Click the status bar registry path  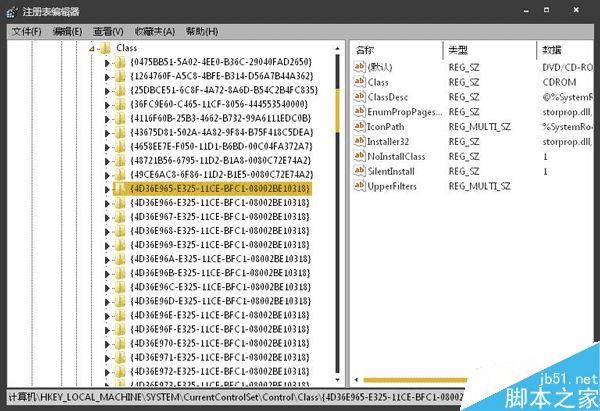(x=235, y=398)
